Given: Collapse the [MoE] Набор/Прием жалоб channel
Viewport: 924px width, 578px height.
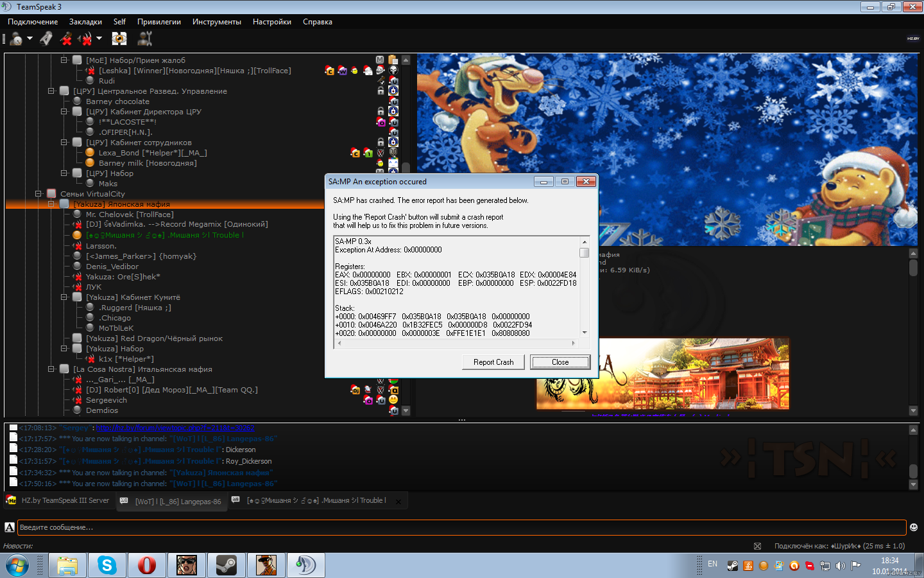Looking at the screenshot, I should [64, 60].
